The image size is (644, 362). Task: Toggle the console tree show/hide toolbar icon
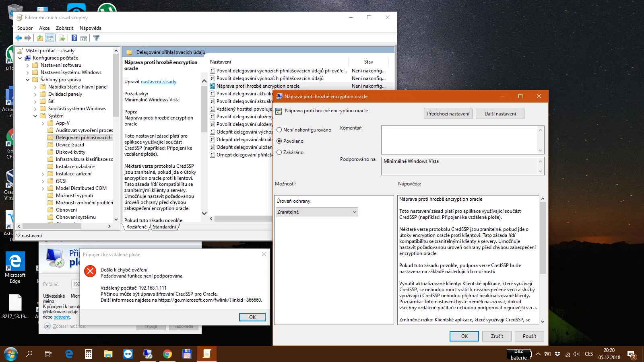50,38
